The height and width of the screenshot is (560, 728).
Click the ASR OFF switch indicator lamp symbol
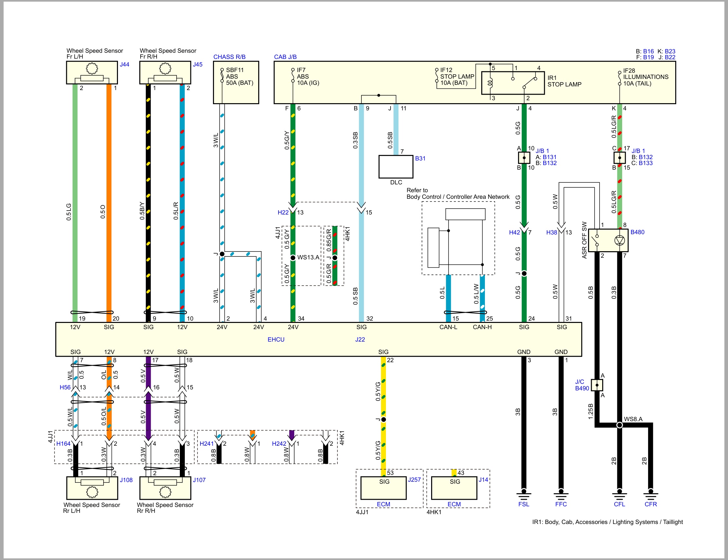619,240
